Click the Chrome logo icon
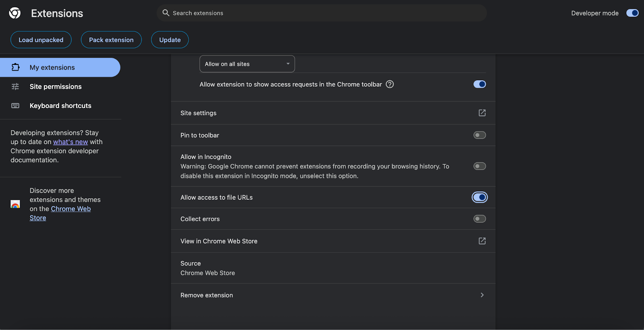The height and width of the screenshot is (330, 644). [x=15, y=13]
